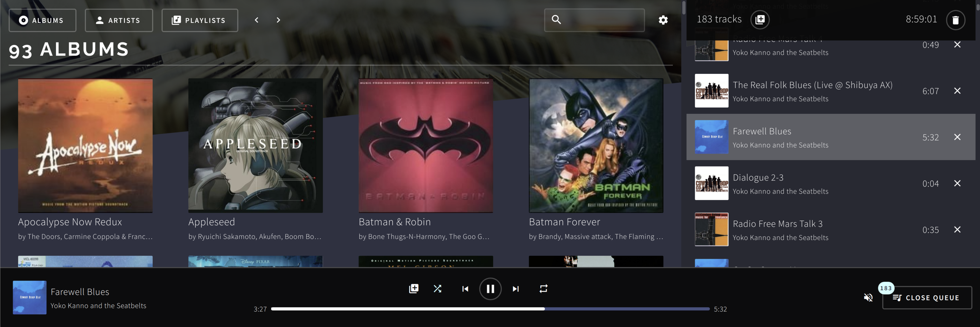Remove Farewell Blues from the queue

957,137
